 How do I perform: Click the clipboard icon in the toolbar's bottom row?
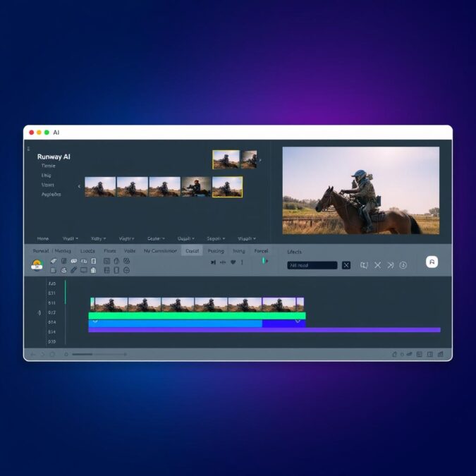tap(94, 270)
